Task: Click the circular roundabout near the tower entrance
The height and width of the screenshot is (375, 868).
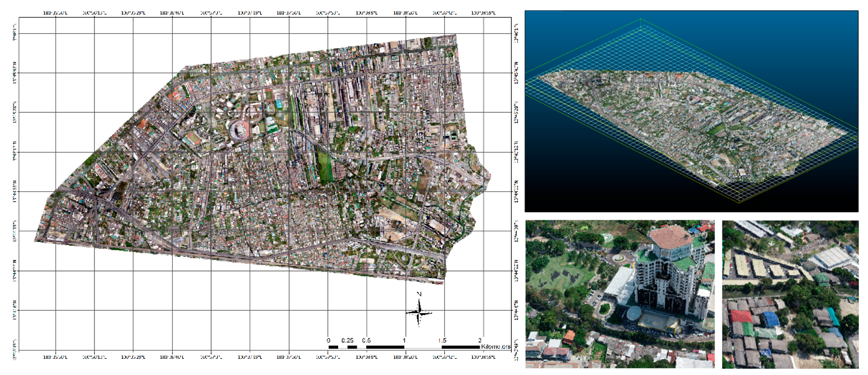Action: [618, 258]
